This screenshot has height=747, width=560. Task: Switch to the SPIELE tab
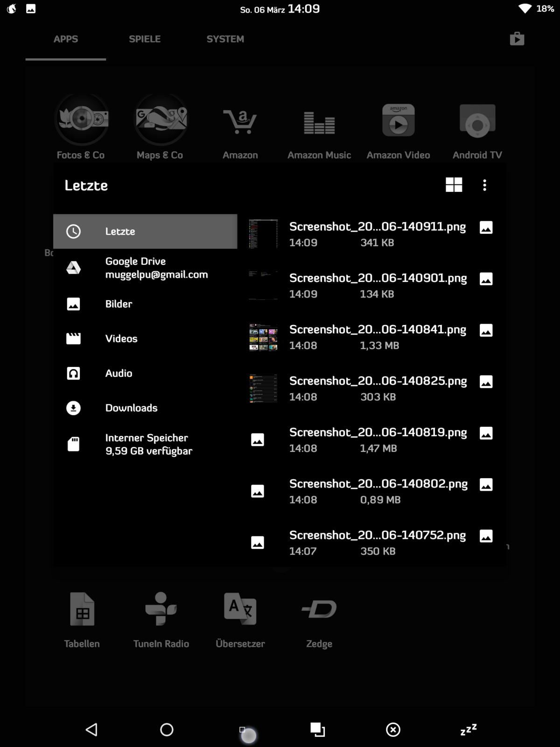click(145, 39)
